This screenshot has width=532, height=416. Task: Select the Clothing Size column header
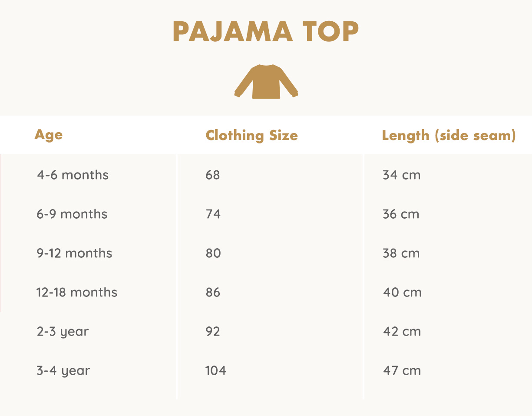(251, 135)
